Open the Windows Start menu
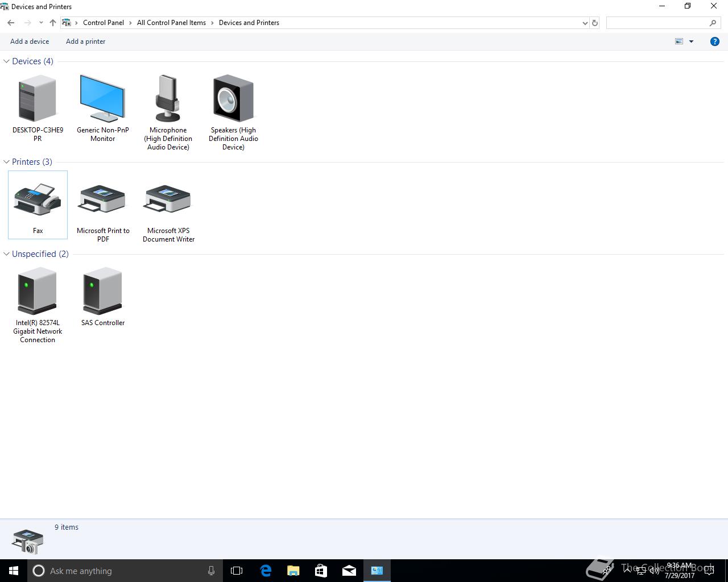 coord(14,571)
